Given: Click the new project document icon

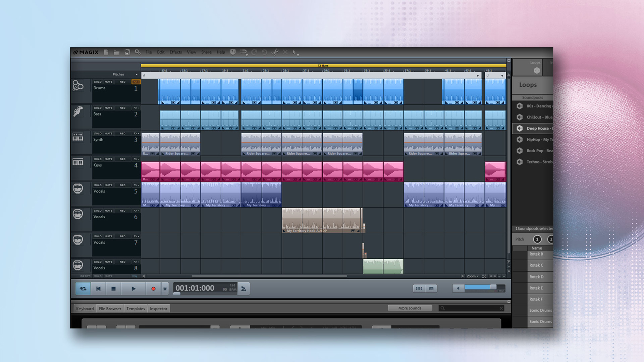Looking at the screenshot, I should [x=106, y=52].
